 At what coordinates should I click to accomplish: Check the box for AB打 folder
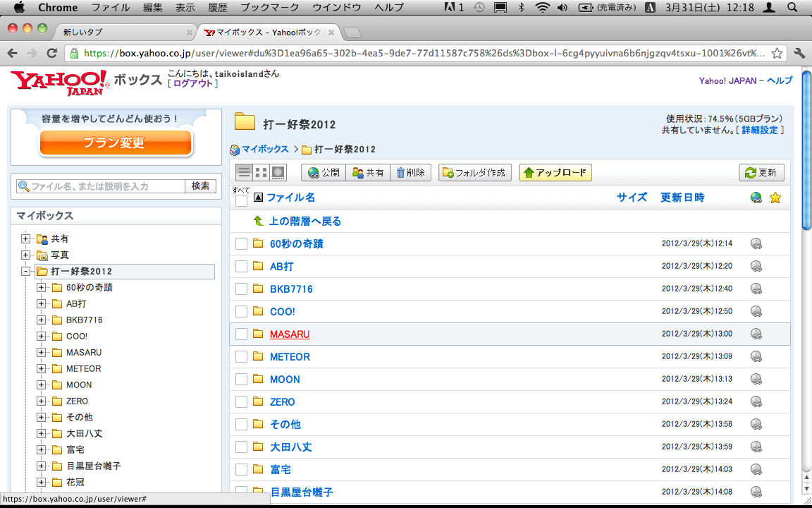[x=241, y=267]
